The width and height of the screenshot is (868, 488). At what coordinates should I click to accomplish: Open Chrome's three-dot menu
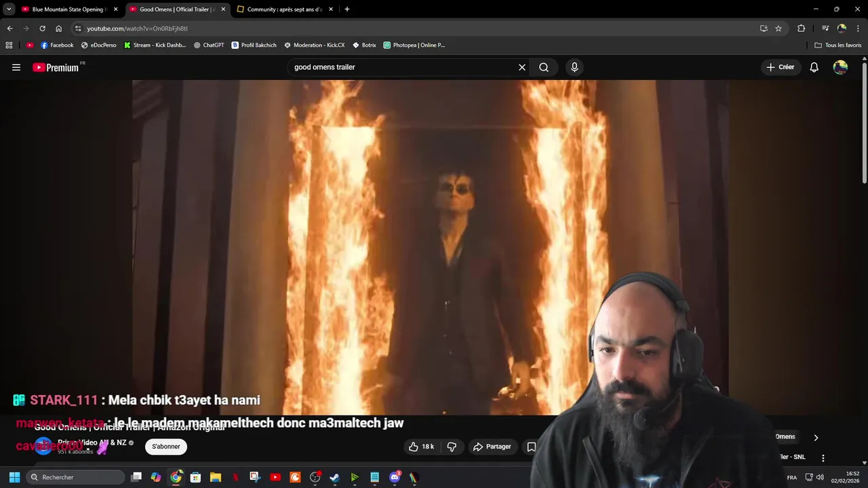tap(859, 28)
